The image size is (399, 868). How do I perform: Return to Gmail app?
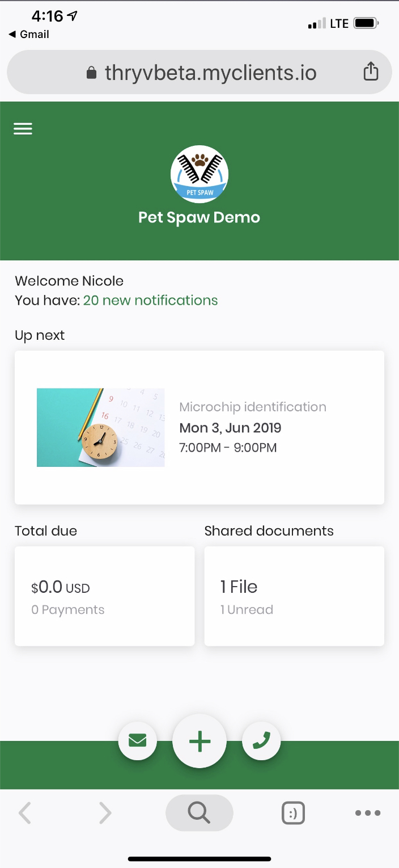29,34
